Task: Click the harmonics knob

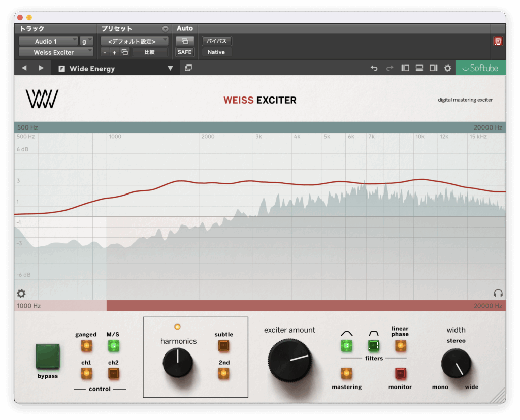Action: tap(178, 363)
